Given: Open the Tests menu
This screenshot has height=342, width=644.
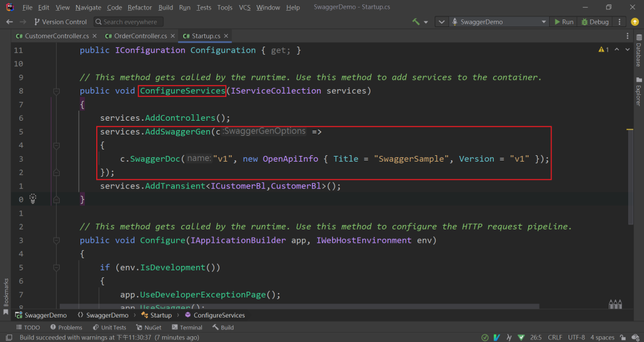Looking at the screenshot, I should point(204,8).
